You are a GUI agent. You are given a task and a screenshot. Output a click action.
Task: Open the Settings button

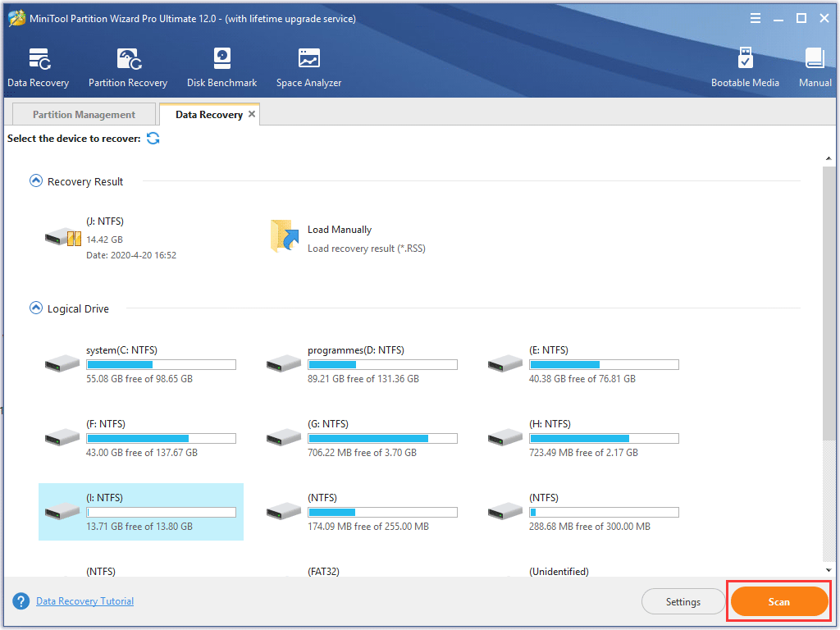pos(683,601)
